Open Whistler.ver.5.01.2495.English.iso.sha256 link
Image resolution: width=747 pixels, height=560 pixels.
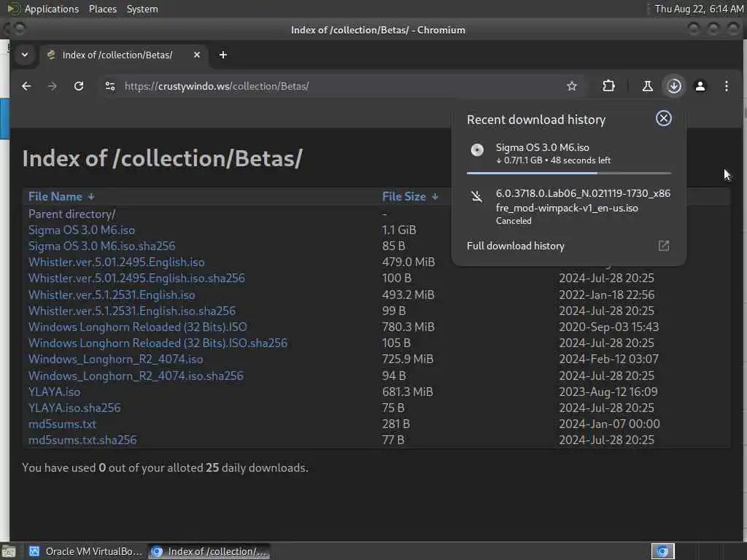tap(136, 278)
